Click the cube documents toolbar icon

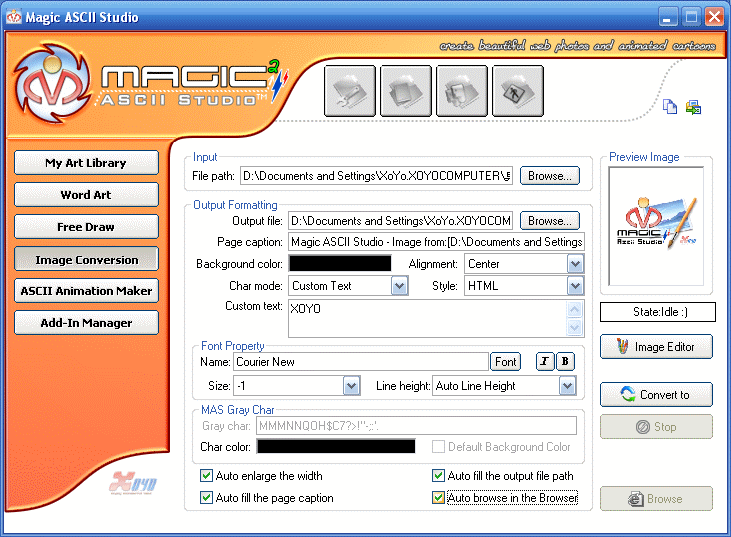(462, 91)
